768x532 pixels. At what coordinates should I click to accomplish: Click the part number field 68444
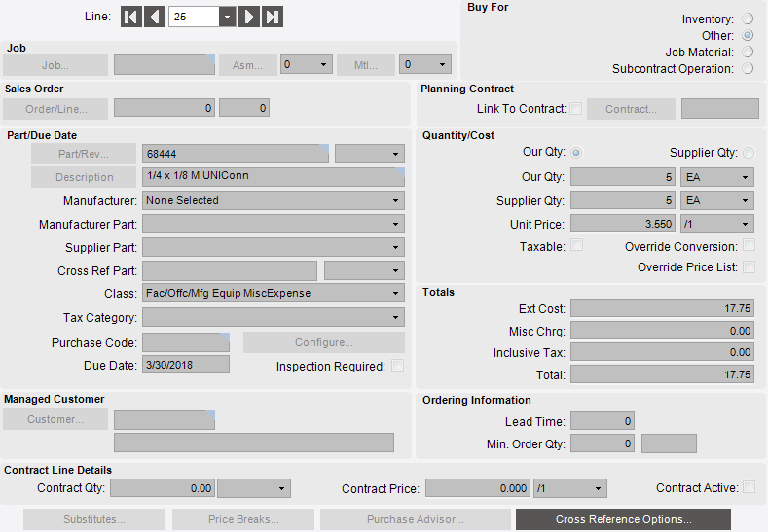coord(236,154)
